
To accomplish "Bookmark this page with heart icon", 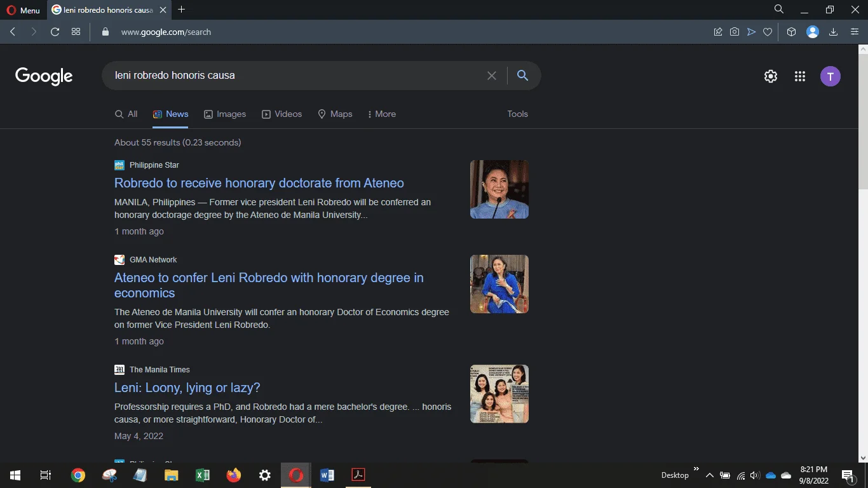I will pyautogui.click(x=768, y=32).
